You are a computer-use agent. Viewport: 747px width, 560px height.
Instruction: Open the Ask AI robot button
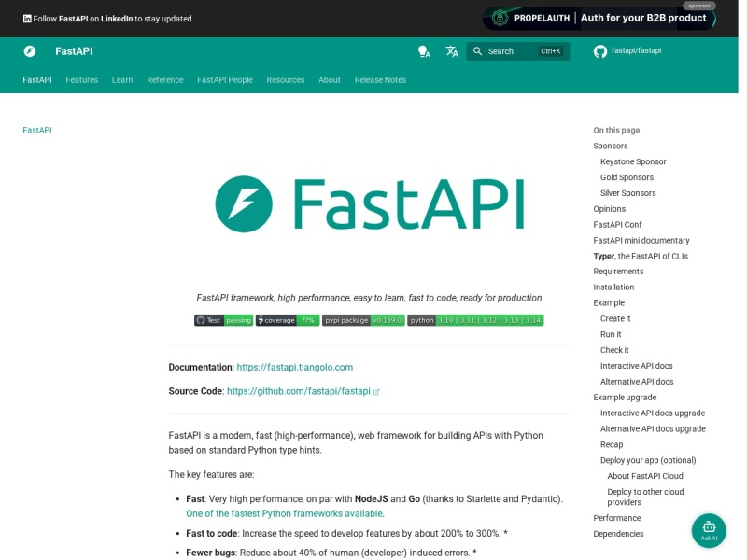point(709,530)
